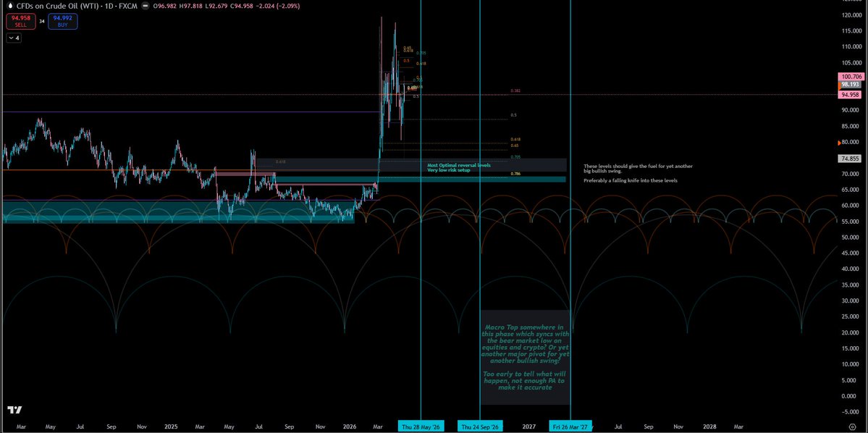Viewport: 868px width, 433px height.
Task: Expand the collapsed indicators legend showing 4
Action: (14, 38)
